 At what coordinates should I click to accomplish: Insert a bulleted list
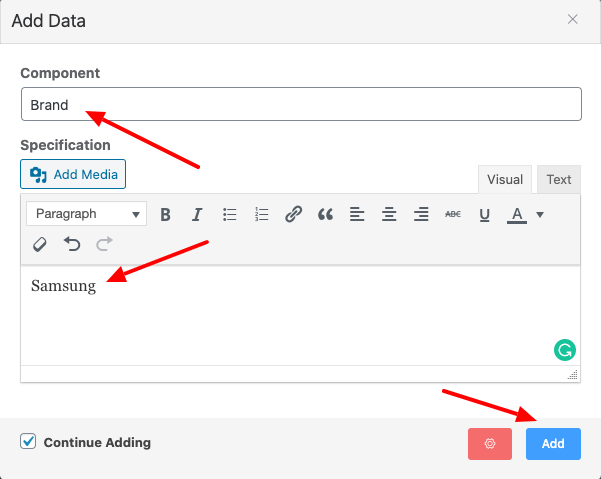tap(229, 214)
